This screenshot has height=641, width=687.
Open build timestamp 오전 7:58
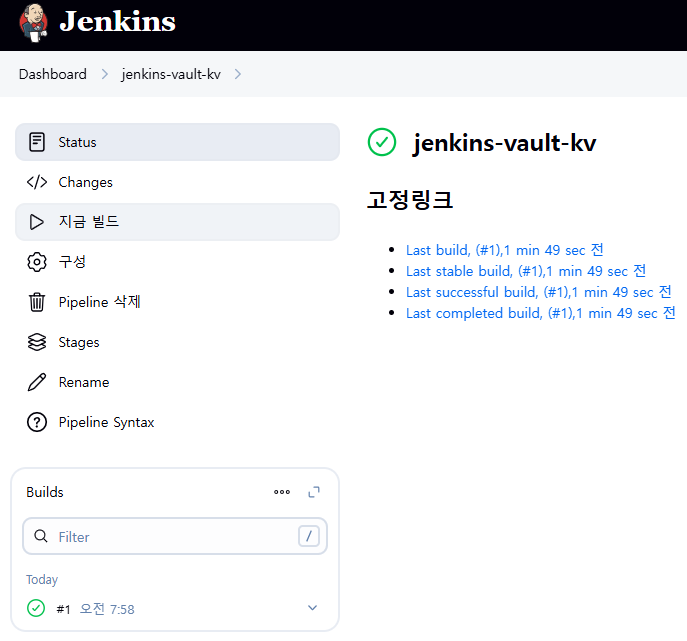[x=107, y=609]
